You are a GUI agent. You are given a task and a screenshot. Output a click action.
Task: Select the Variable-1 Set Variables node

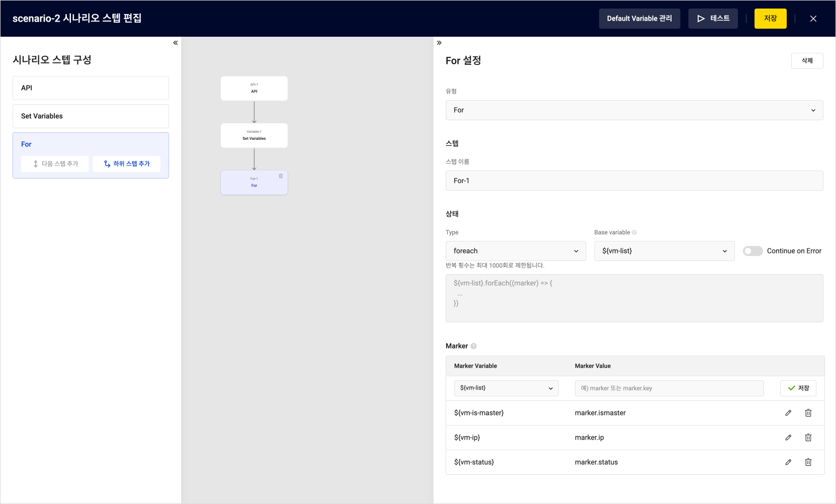coord(254,135)
